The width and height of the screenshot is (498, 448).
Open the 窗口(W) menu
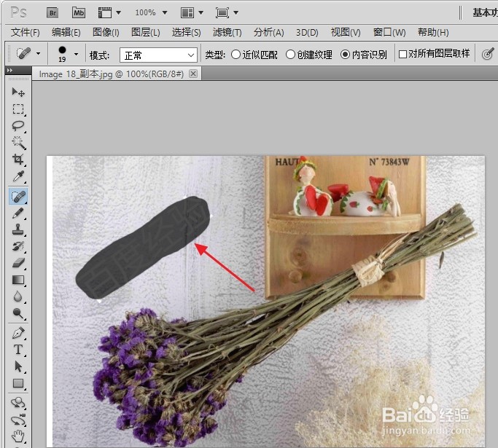tap(389, 32)
